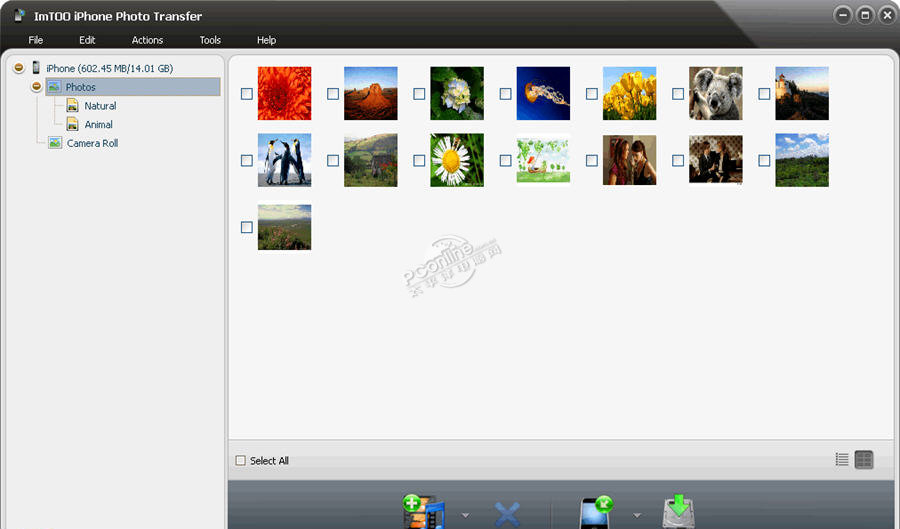Tick the checkbox next to white hydrangea photo

point(419,94)
